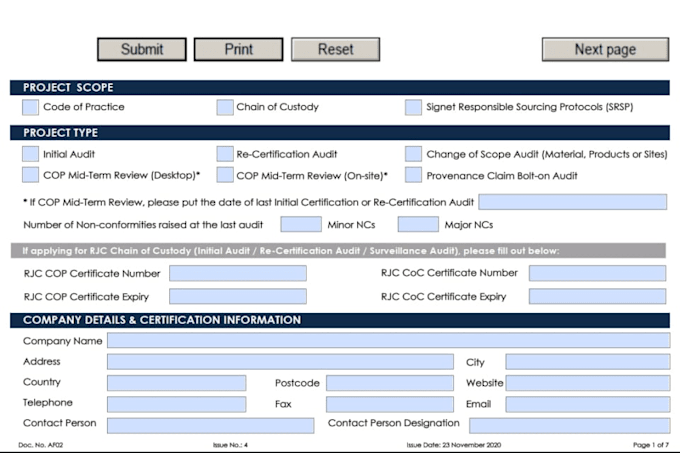Click the 'Issue No.: 4' footer text
The image size is (680, 453).
click(230, 445)
